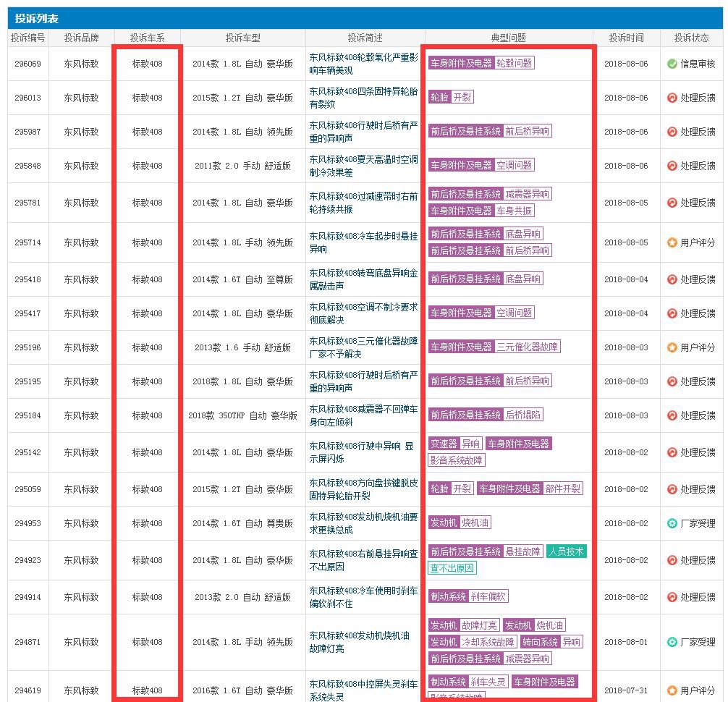Click the status icon in row 294619
The height and width of the screenshot is (702, 728).
coord(672,690)
